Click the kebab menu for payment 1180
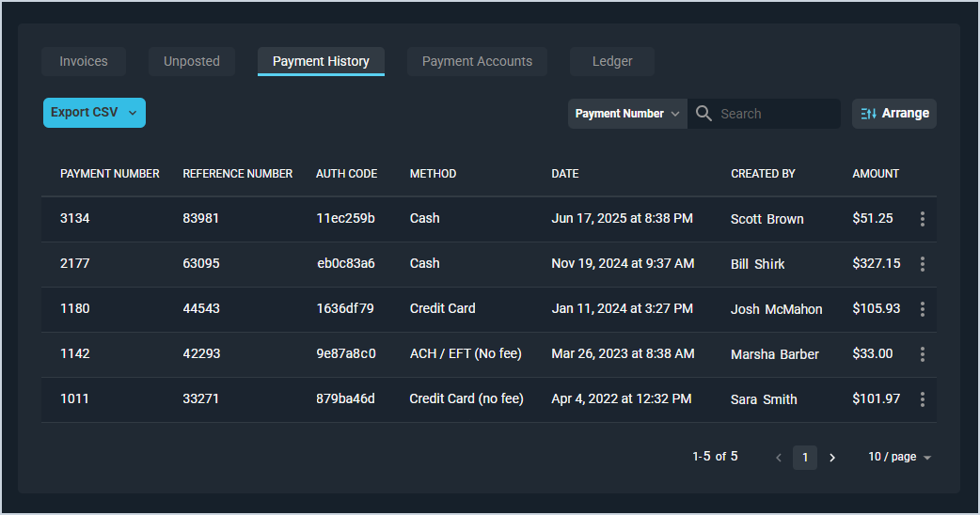The height and width of the screenshot is (515, 980). tap(922, 309)
